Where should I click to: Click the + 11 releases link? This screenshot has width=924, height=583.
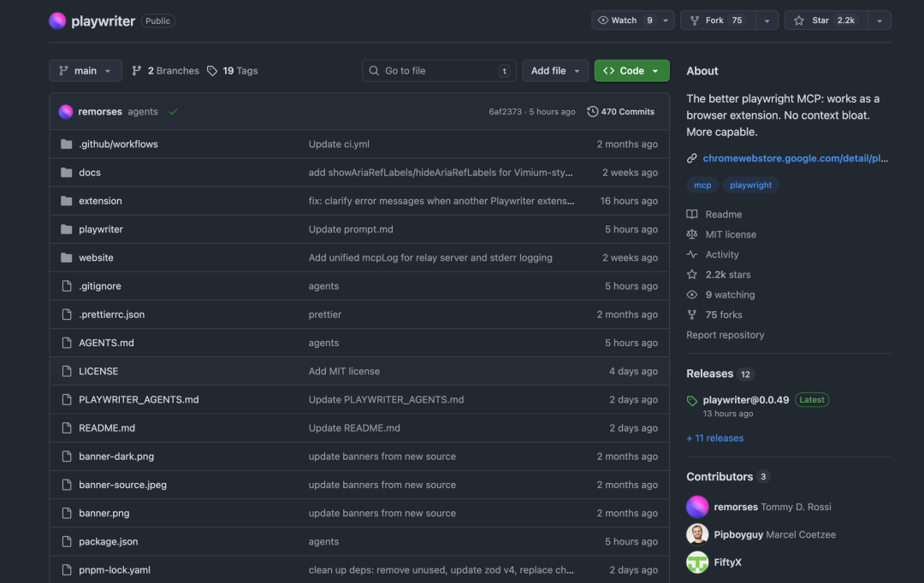tap(715, 438)
